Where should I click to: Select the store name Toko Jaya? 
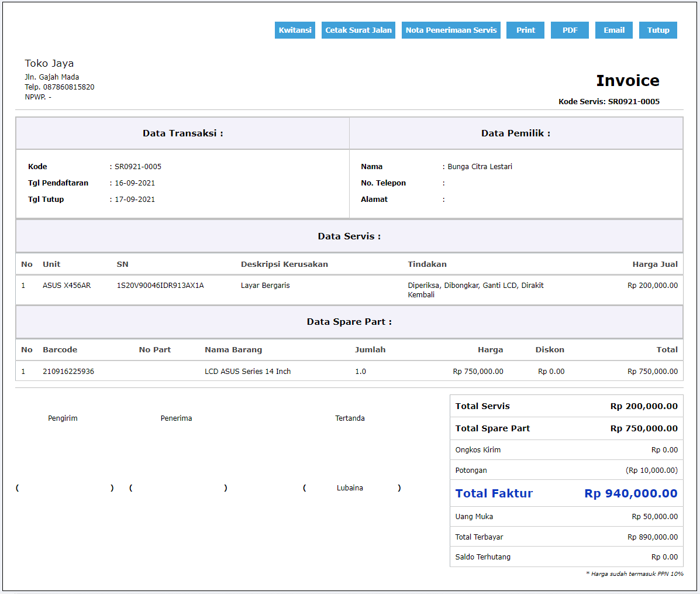pyautogui.click(x=49, y=63)
